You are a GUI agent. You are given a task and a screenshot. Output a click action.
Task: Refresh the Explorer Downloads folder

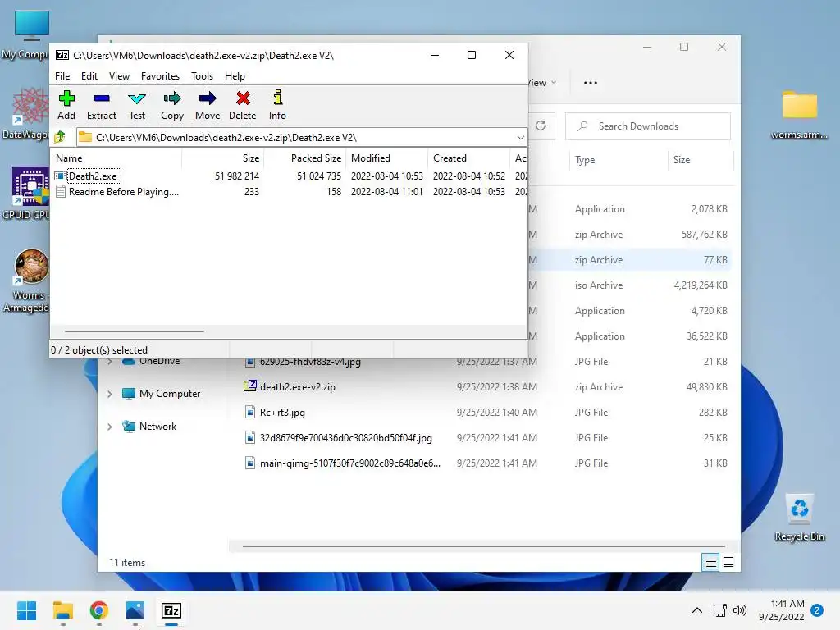tap(541, 126)
